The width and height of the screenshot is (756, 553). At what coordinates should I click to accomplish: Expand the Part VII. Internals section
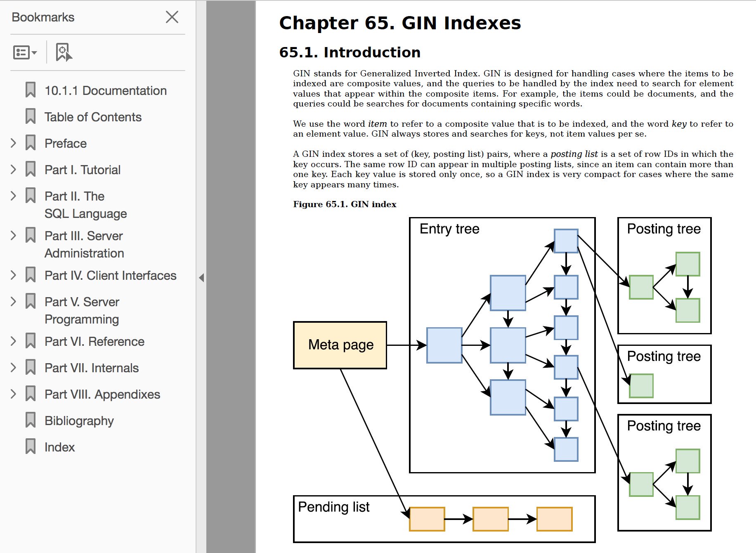(13, 368)
